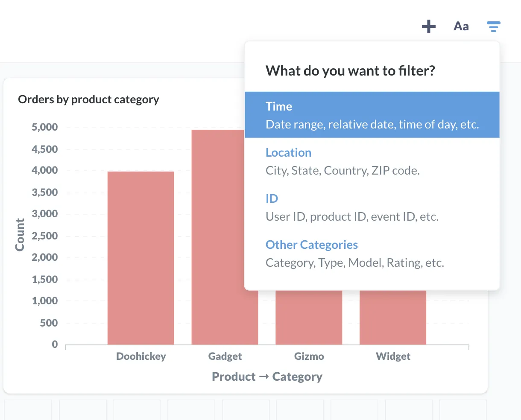The width and height of the screenshot is (521, 420).
Task: Click the Gadget axis label
Action: 225,356
